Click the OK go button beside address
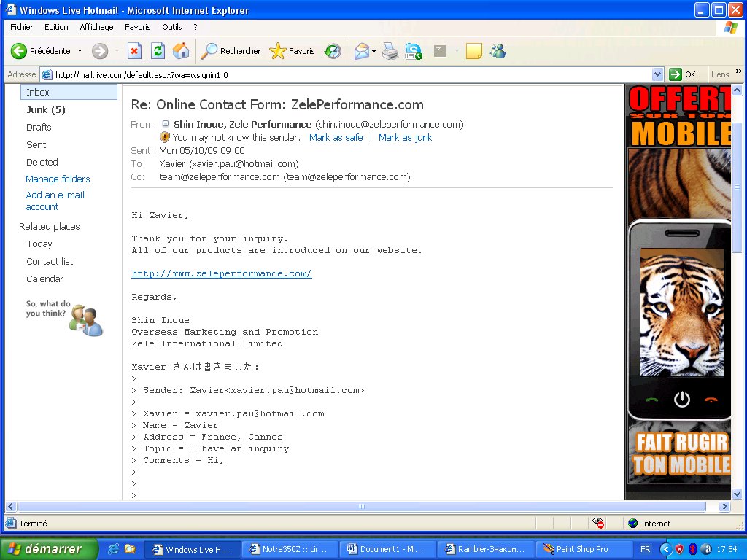Viewport: 747px width, 560px height. pos(684,74)
